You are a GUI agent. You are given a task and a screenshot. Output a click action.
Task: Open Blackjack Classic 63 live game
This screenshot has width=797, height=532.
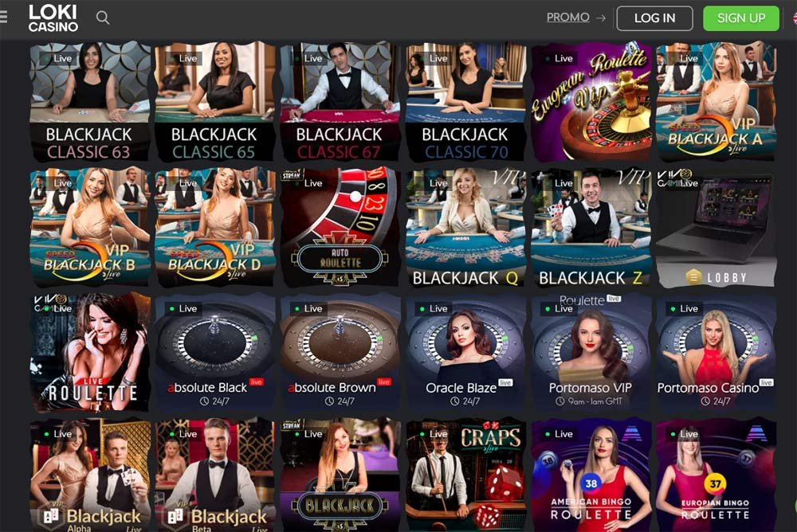click(x=89, y=101)
